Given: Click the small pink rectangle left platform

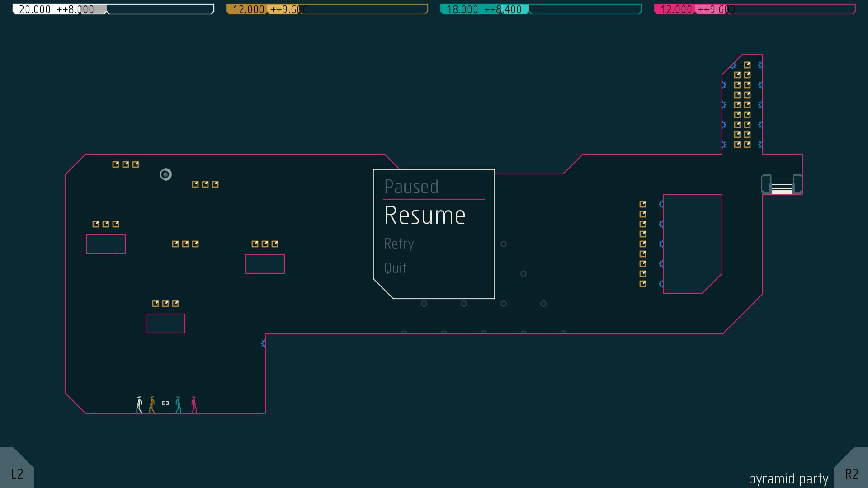Looking at the screenshot, I should point(105,243).
